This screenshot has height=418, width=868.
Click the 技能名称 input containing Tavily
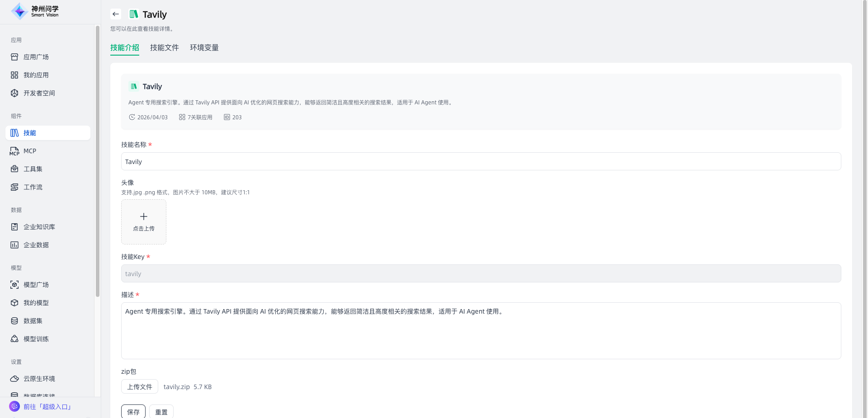(481, 161)
